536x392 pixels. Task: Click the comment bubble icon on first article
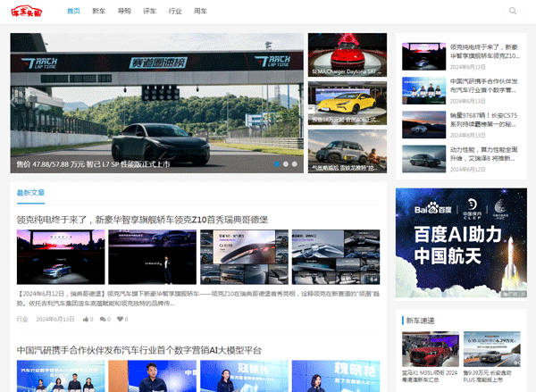(x=103, y=319)
